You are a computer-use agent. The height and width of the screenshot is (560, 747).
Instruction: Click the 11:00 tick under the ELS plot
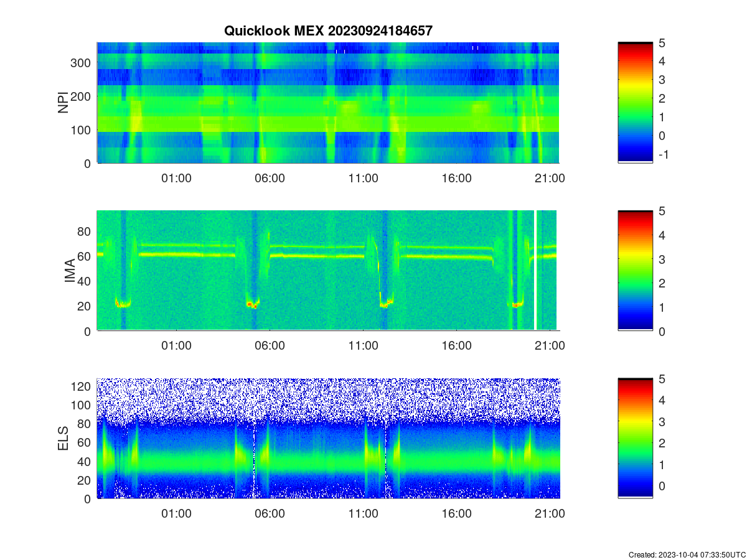pyautogui.click(x=363, y=514)
